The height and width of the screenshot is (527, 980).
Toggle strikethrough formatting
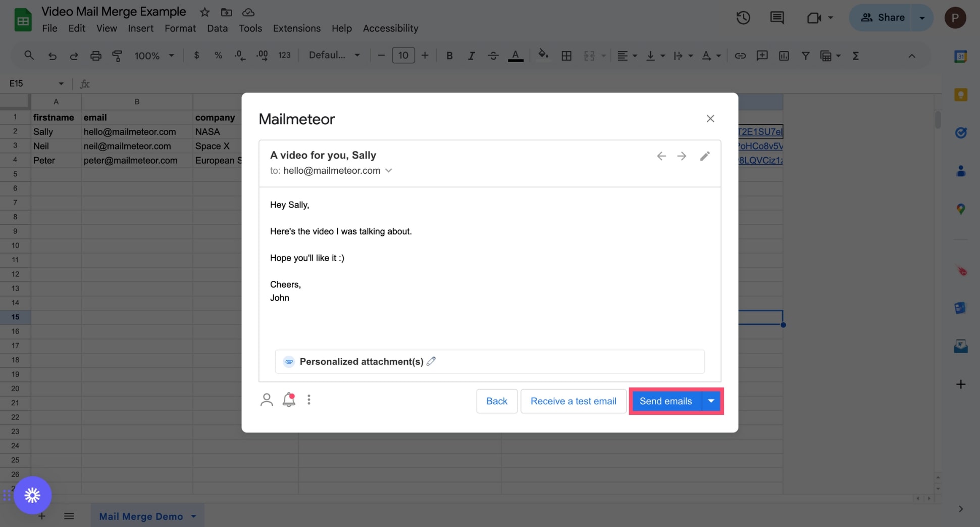[493, 56]
